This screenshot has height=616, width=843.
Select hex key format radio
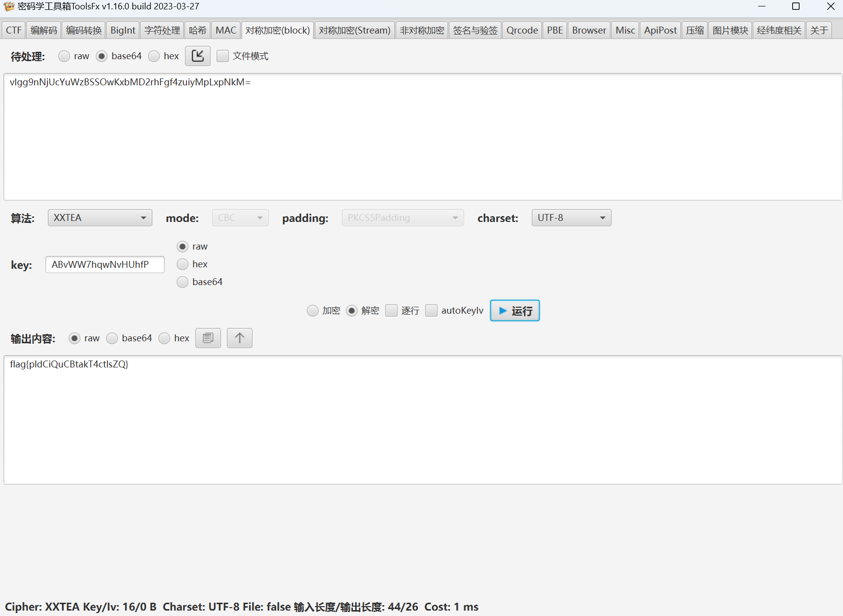click(x=183, y=264)
